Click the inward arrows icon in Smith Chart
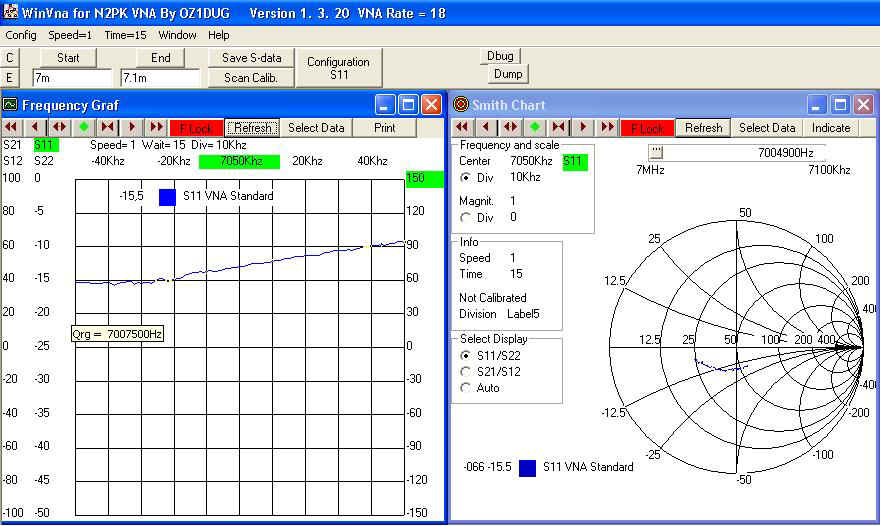Screen dimensions: 884x526 coord(559,127)
